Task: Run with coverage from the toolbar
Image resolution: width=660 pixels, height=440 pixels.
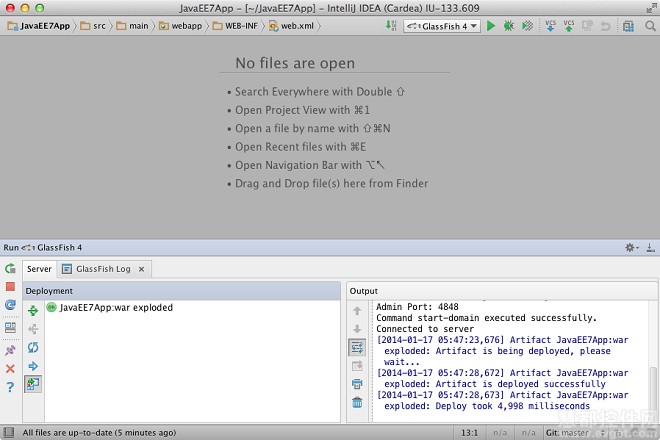Action: [527, 26]
